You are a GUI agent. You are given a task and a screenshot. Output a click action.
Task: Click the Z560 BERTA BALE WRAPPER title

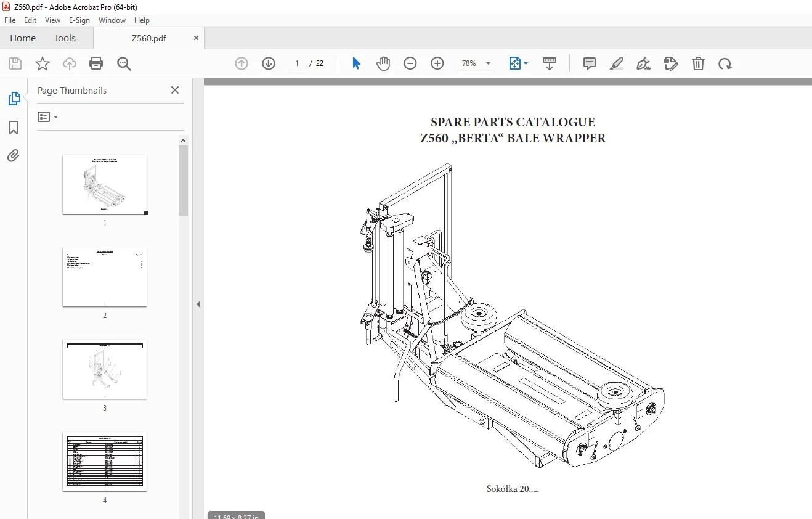(x=513, y=138)
